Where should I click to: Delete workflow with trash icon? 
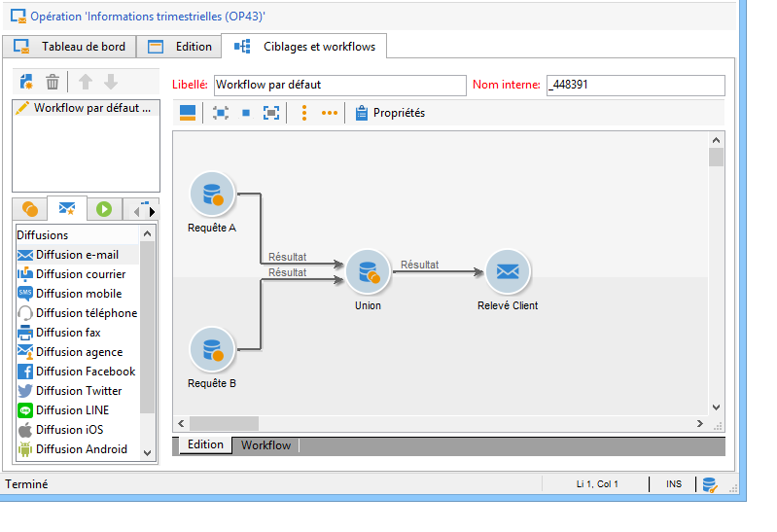[x=53, y=82]
